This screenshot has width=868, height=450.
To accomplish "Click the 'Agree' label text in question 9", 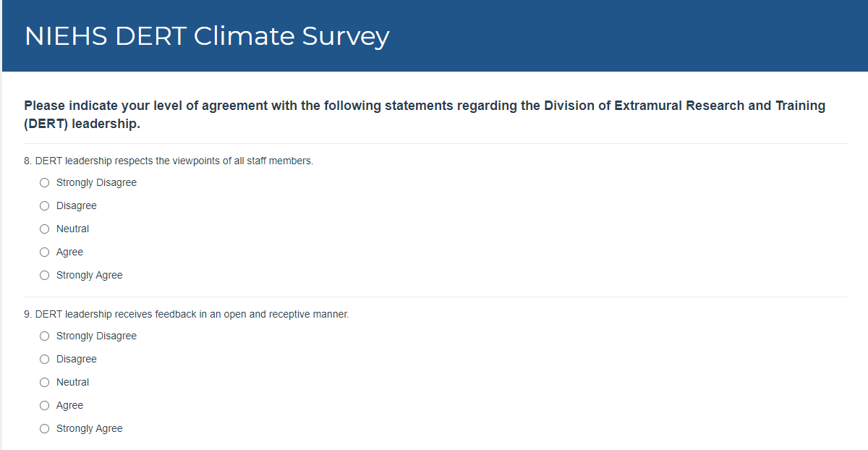I will [x=70, y=405].
